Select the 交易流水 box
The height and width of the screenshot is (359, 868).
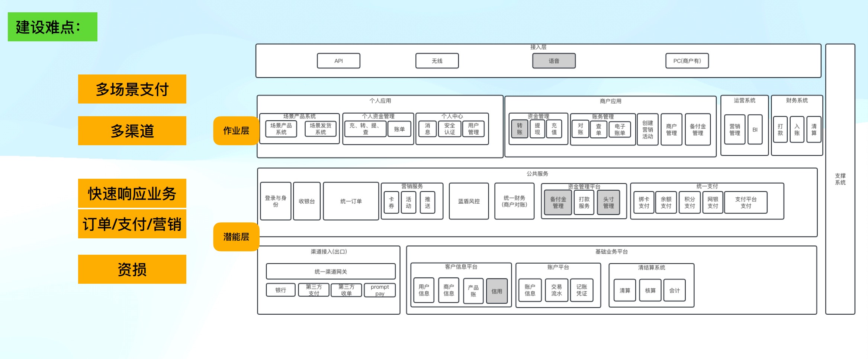[556, 290]
